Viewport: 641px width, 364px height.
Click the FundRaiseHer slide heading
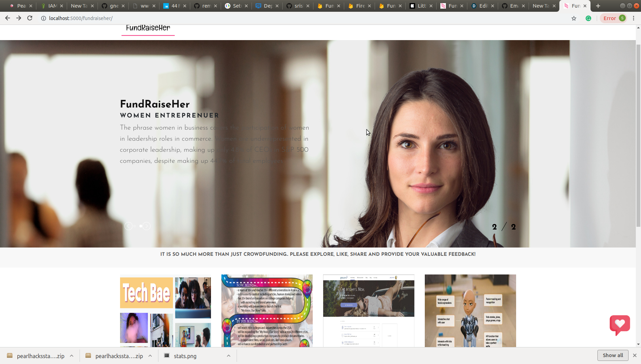[x=155, y=104]
